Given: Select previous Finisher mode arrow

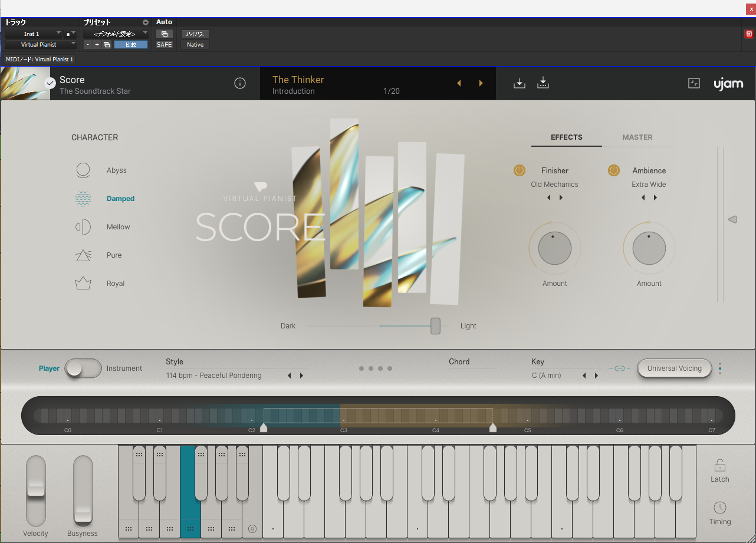Looking at the screenshot, I should (549, 198).
